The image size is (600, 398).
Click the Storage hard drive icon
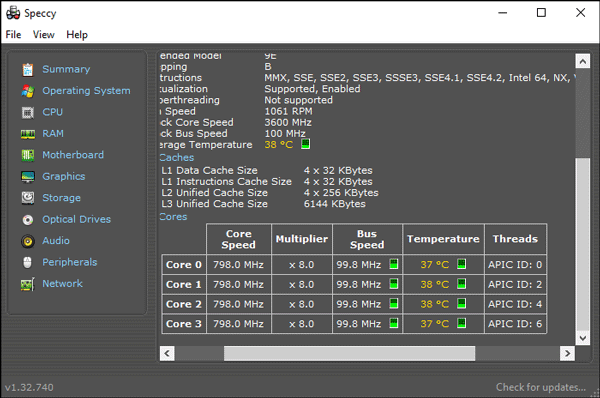[28, 198]
